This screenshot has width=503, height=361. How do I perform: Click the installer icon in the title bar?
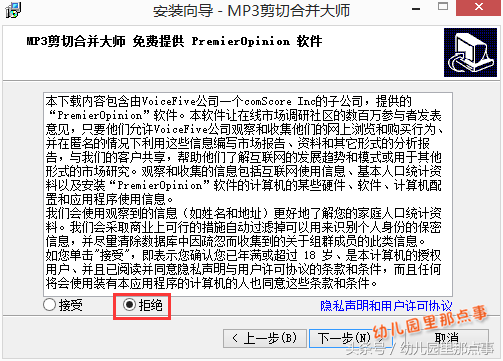tap(13, 10)
